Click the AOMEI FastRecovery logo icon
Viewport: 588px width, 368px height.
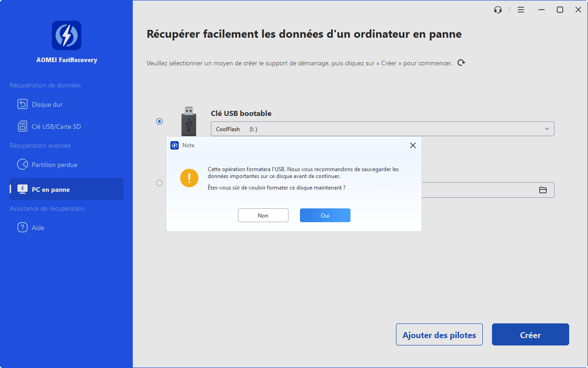(67, 35)
